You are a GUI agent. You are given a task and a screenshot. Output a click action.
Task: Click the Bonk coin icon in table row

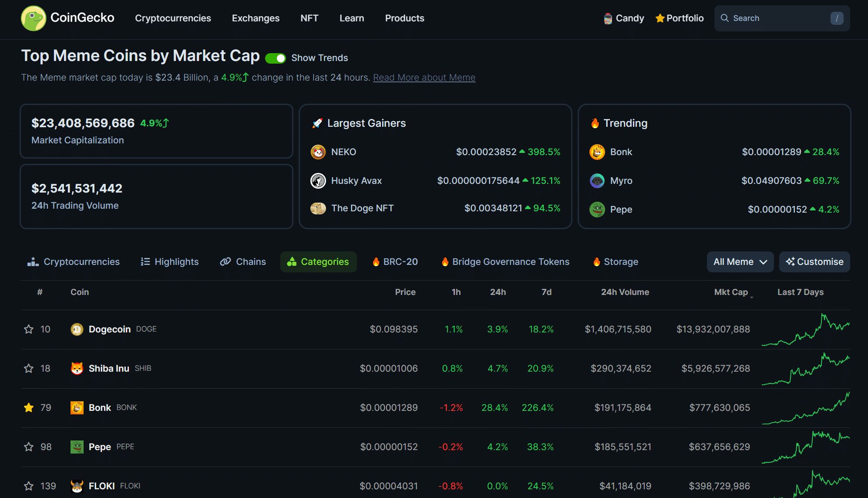coord(77,408)
